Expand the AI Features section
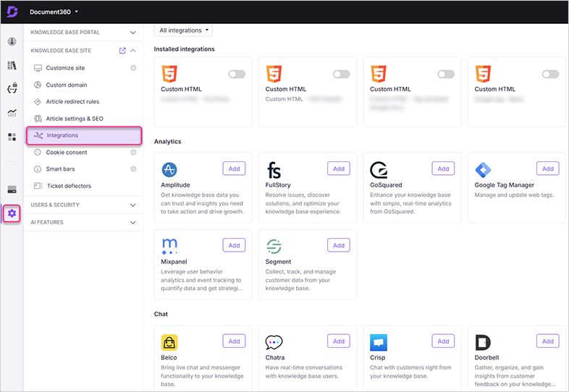 (132, 222)
